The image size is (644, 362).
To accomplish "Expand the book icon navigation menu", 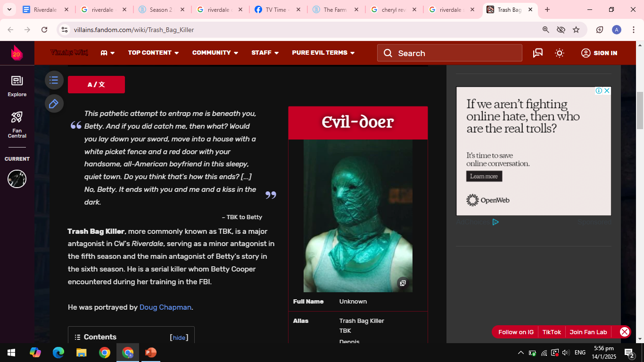I will click(x=107, y=53).
